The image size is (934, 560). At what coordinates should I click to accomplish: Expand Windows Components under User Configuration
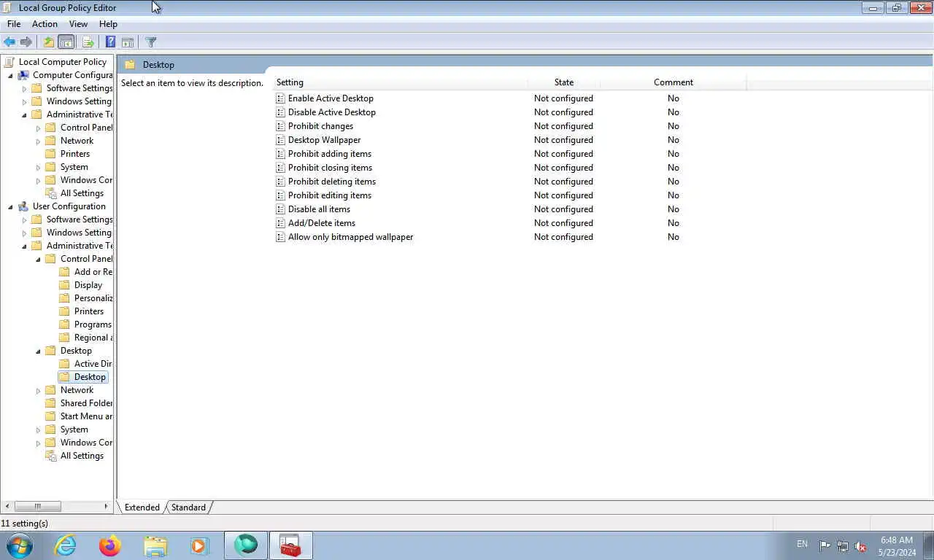(38, 443)
